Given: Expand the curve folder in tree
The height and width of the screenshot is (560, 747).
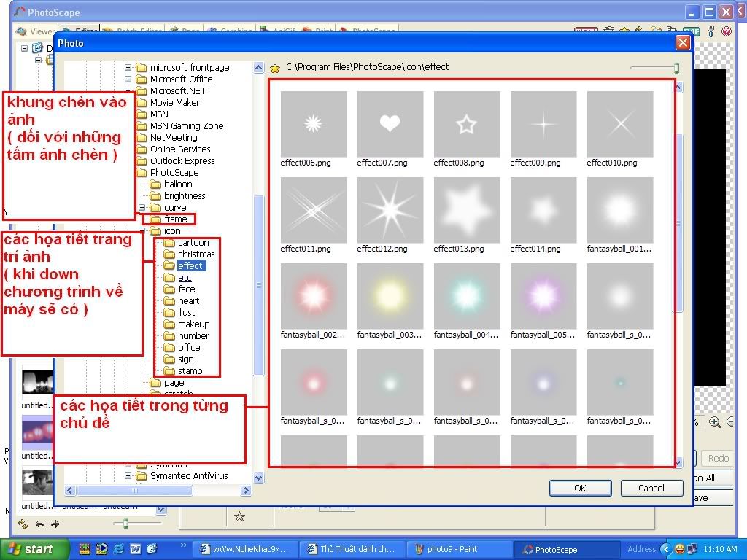Looking at the screenshot, I should click(x=142, y=208).
